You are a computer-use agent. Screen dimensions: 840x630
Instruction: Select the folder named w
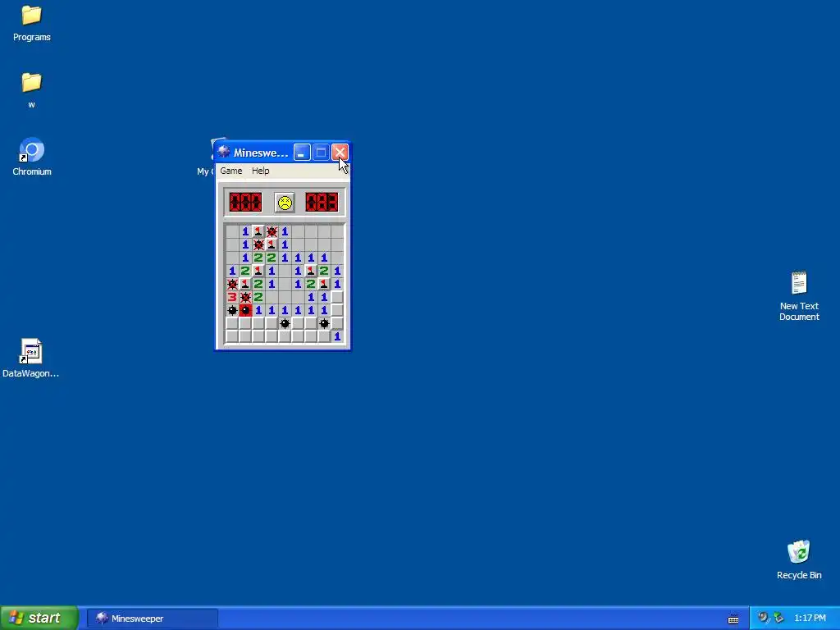coord(32,90)
